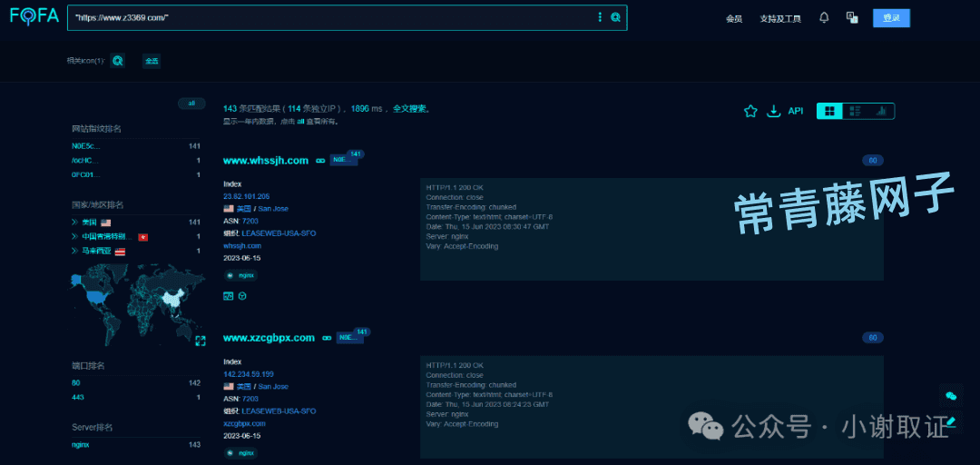Select the grid card view
The width and height of the screenshot is (980, 465).
tap(829, 112)
